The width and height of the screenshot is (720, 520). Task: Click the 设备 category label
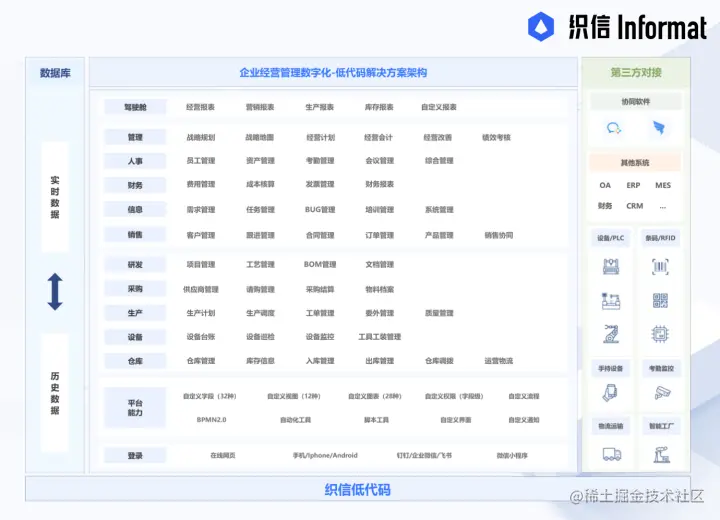(135, 337)
